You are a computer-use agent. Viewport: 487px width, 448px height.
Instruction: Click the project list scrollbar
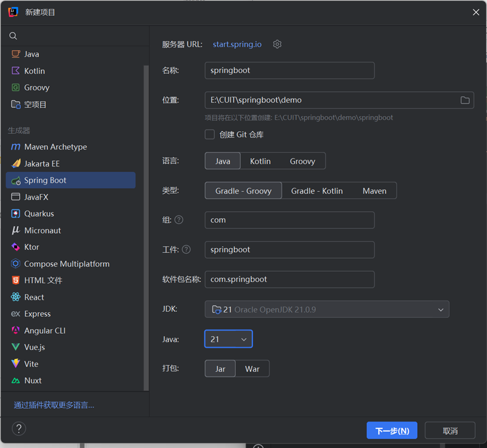point(146,228)
